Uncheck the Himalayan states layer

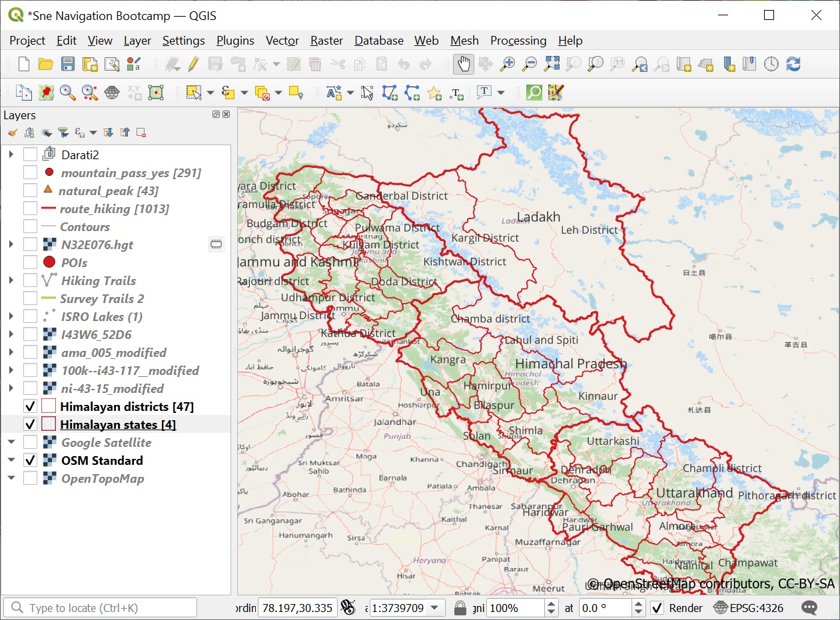30,424
